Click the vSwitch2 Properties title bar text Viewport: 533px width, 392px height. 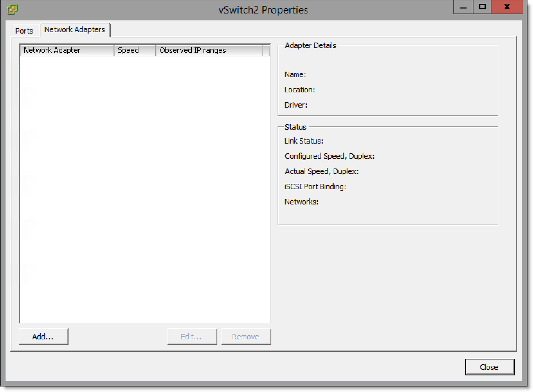coord(263,10)
